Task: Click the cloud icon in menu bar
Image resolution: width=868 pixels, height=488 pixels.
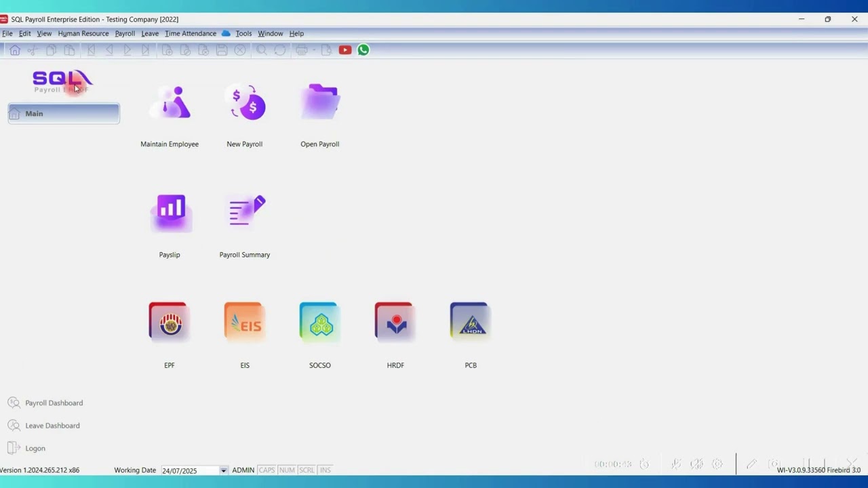Action: click(226, 33)
